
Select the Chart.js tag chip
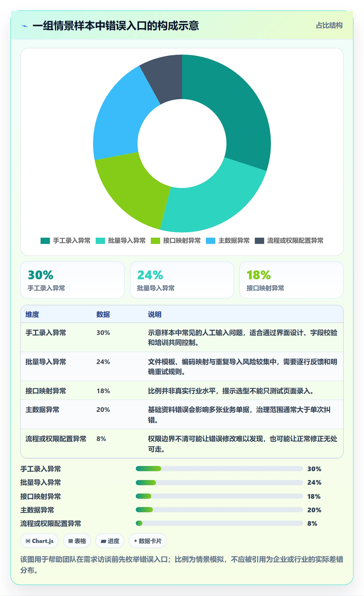point(40,541)
